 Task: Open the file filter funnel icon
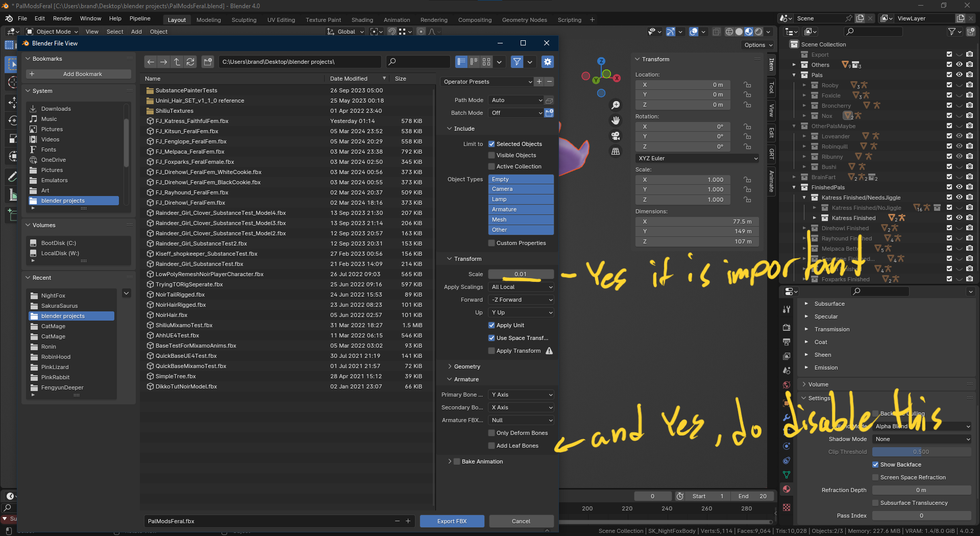click(x=517, y=62)
